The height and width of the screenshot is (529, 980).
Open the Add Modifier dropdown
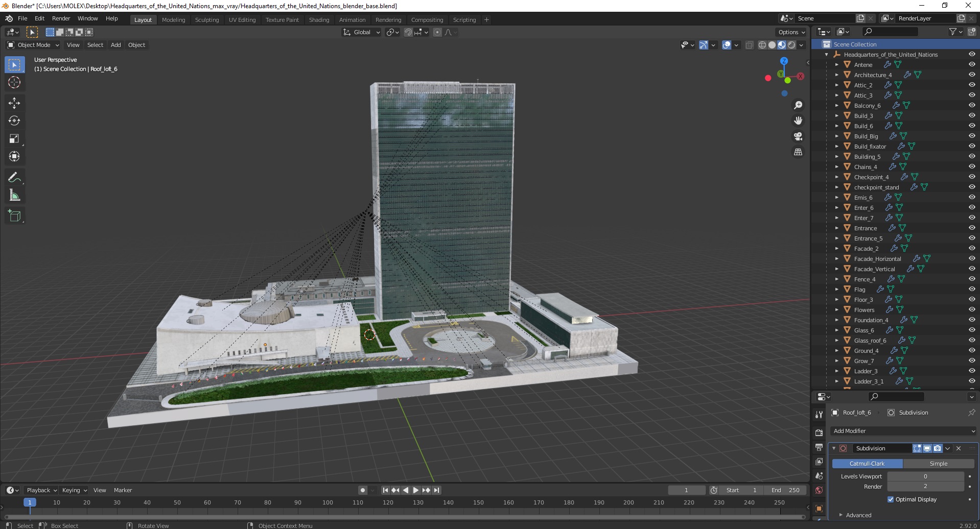[903, 431]
